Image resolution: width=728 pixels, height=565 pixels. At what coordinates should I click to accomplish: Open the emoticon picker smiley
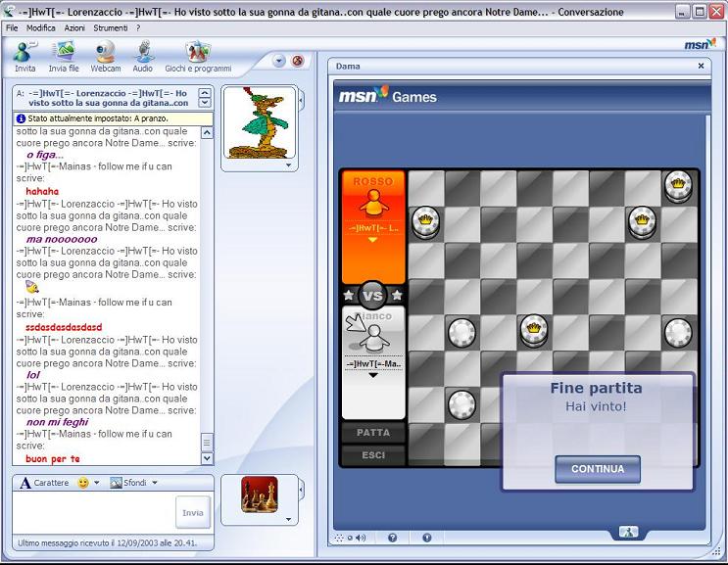(x=82, y=483)
